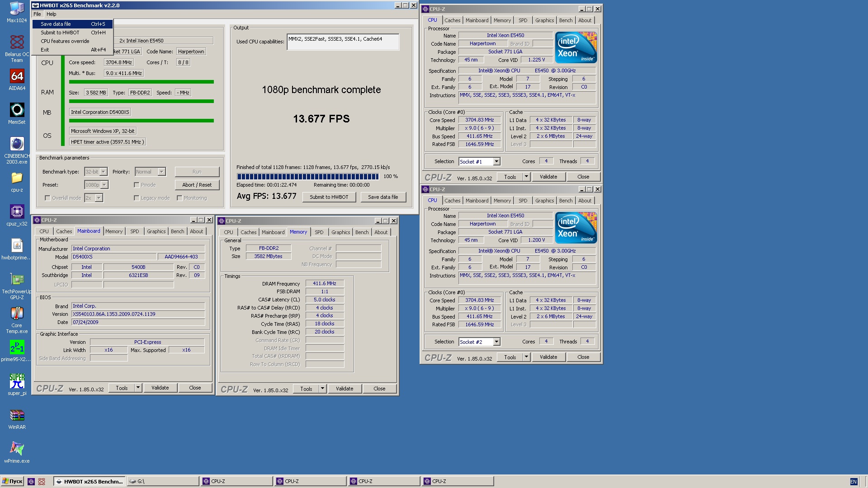Launch TechPowerUp GPU-Z icon
868x488 pixels.
coord(17,286)
